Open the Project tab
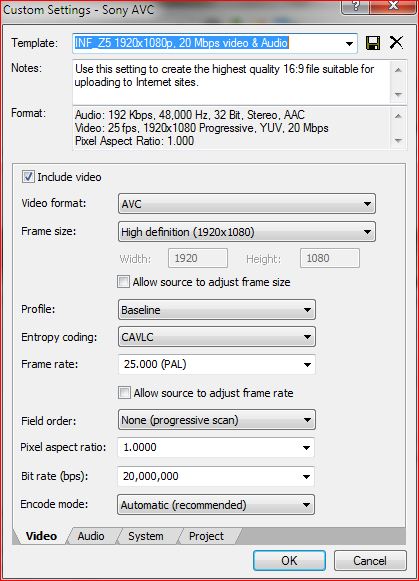The width and height of the screenshot is (419, 581). [x=206, y=536]
